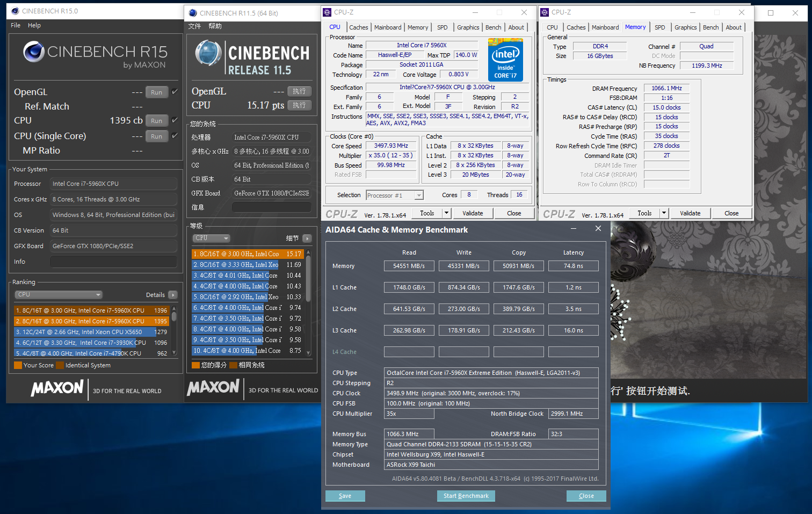This screenshot has width=812, height=514.
Task: Open the 文件 menu in CINEBENCH R11.5
Action: (x=195, y=26)
